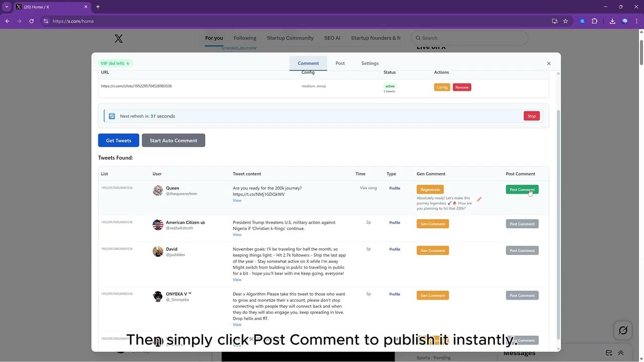Regenerate the comment for Queen's tweet
The width and height of the screenshot is (644, 362).
[x=430, y=190]
